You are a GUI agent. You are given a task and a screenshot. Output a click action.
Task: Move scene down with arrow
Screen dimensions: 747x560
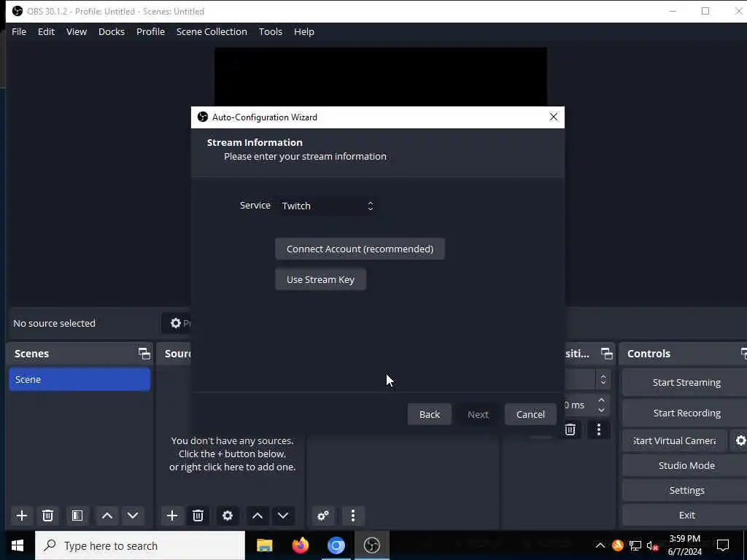pyautogui.click(x=133, y=516)
